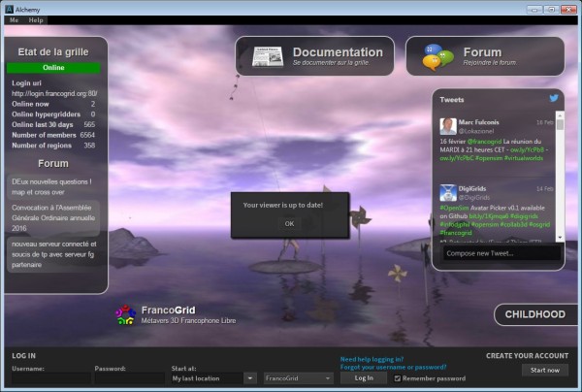Open the Documentation newspaper icon
This screenshot has height=392, width=582.
268,57
